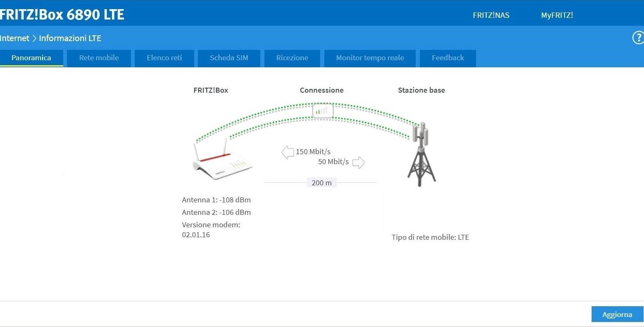
Task: Open the help question mark icon
Action: coord(638,38)
